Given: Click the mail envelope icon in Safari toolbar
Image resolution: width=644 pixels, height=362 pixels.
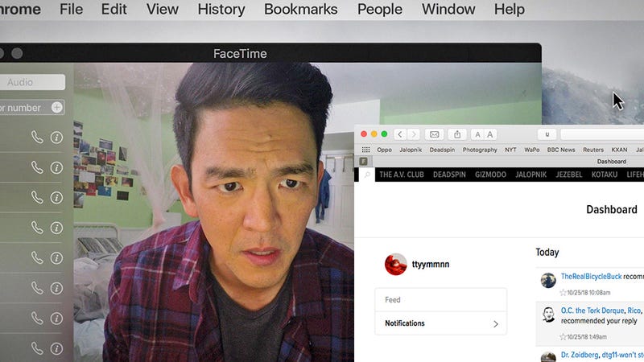Looking at the screenshot, I should [x=434, y=134].
